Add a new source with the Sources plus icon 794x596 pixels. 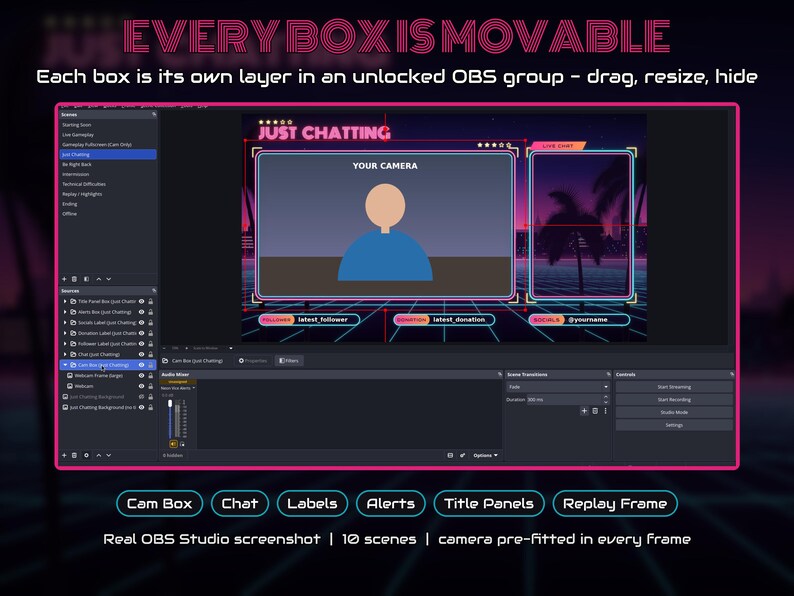point(64,455)
